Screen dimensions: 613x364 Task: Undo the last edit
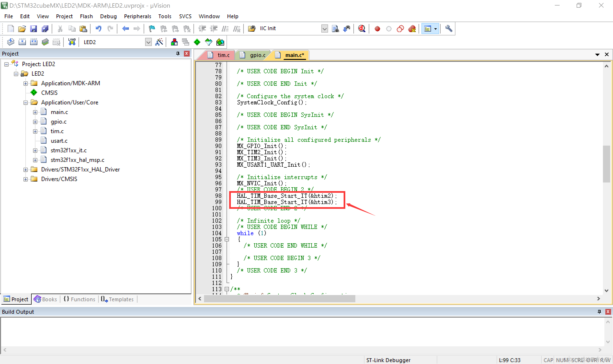98,29
